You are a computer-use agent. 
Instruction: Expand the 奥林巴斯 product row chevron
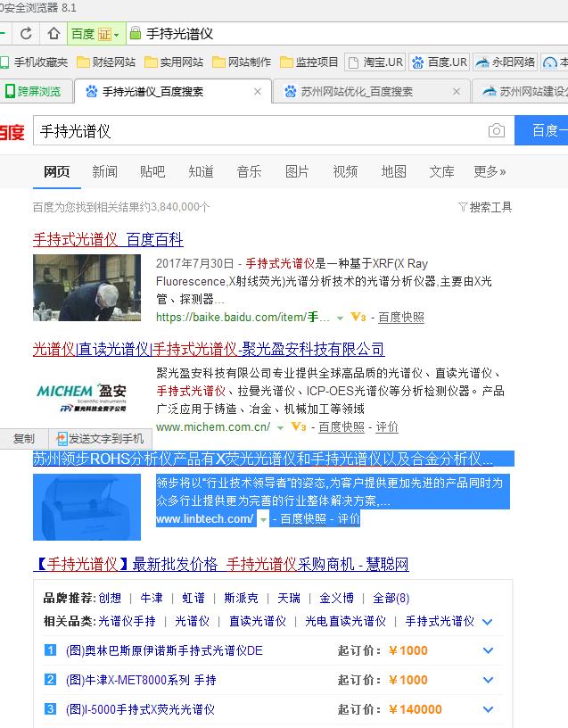[488, 650]
